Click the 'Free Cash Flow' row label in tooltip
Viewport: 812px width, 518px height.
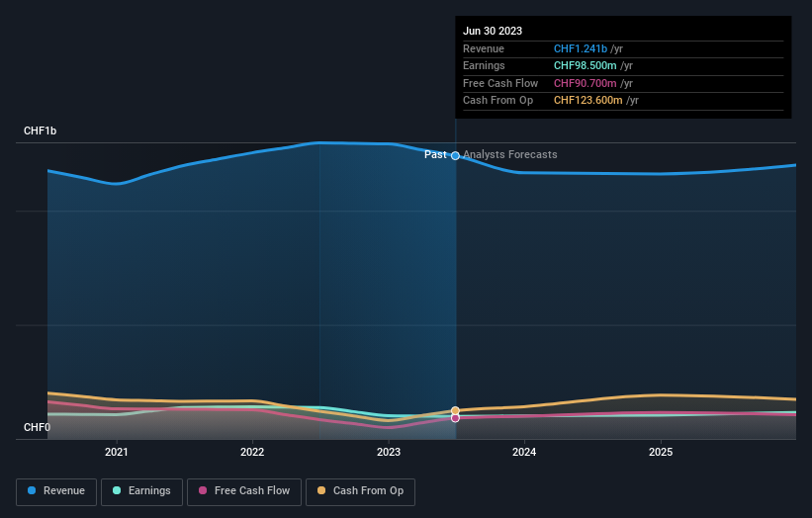(x=500, y=83)
